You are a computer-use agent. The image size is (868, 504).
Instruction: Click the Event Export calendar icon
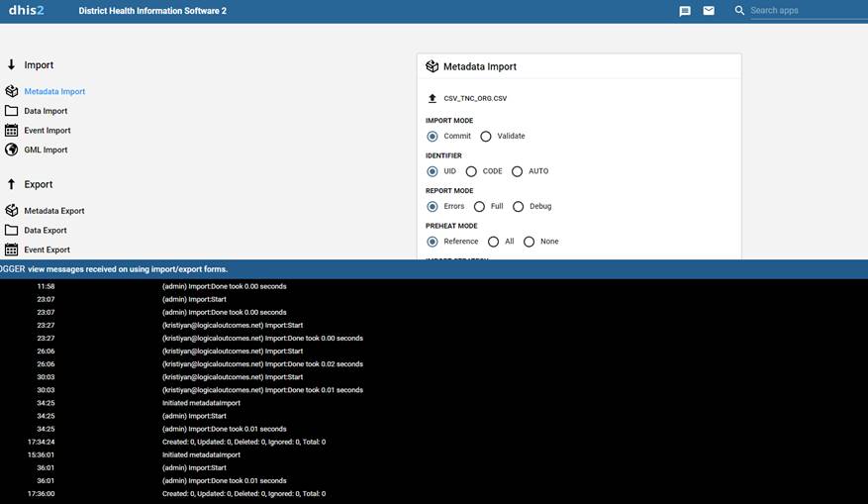click(x=11, y=250)
